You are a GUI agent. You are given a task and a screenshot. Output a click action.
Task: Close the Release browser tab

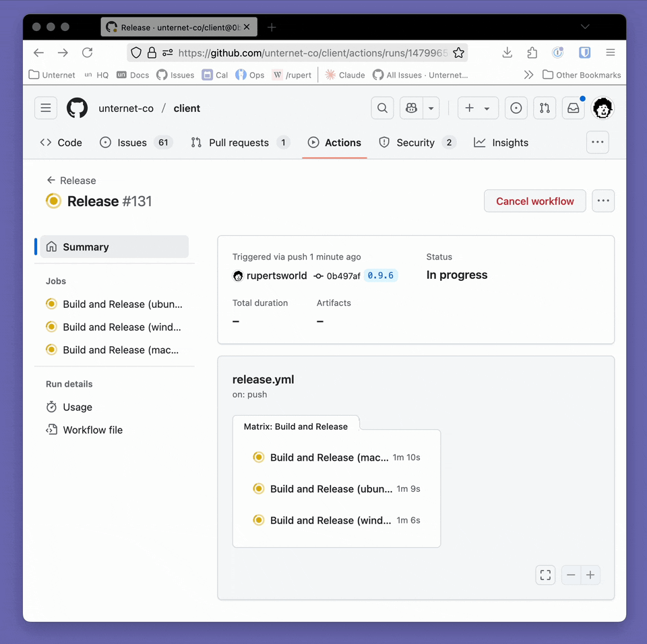[x=247, y=27]
